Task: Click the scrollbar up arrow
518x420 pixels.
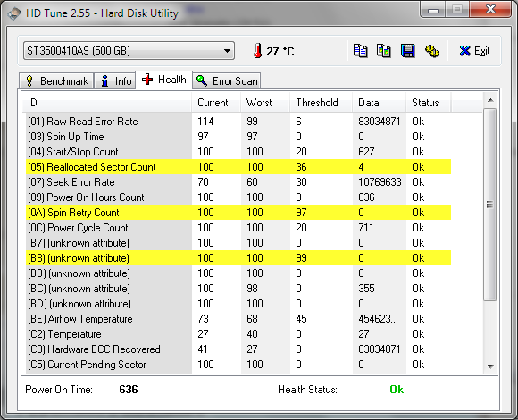Action: (490, 100)
